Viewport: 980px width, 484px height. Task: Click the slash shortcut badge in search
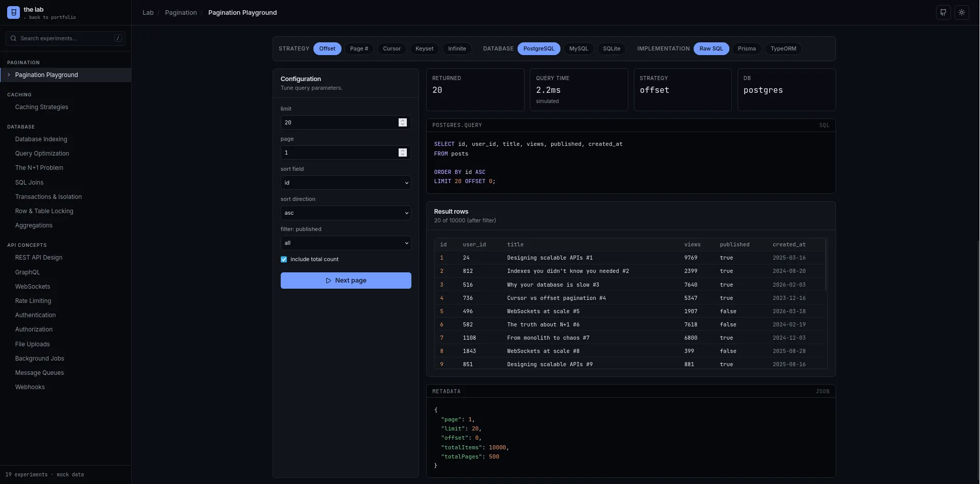[118, 38]
